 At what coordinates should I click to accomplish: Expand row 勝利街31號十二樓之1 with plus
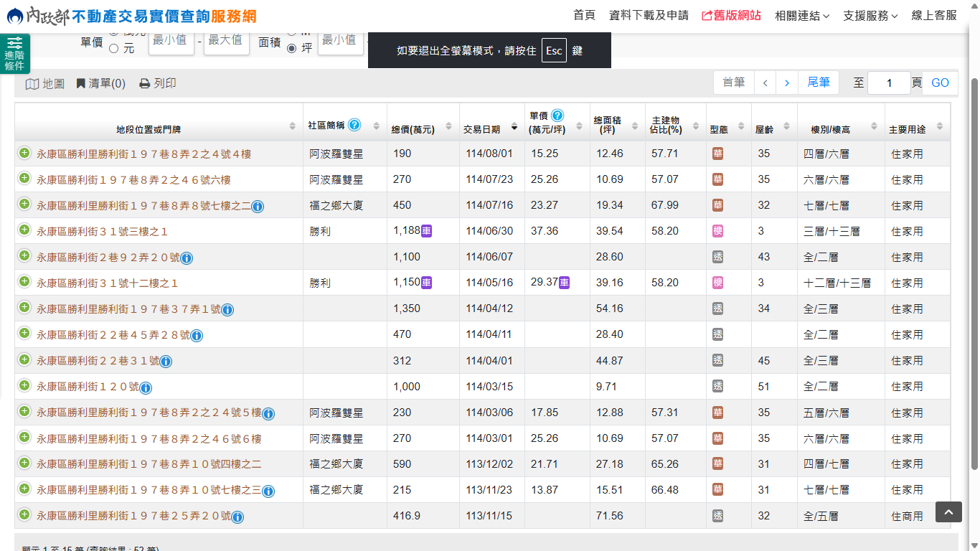[24, 282]
